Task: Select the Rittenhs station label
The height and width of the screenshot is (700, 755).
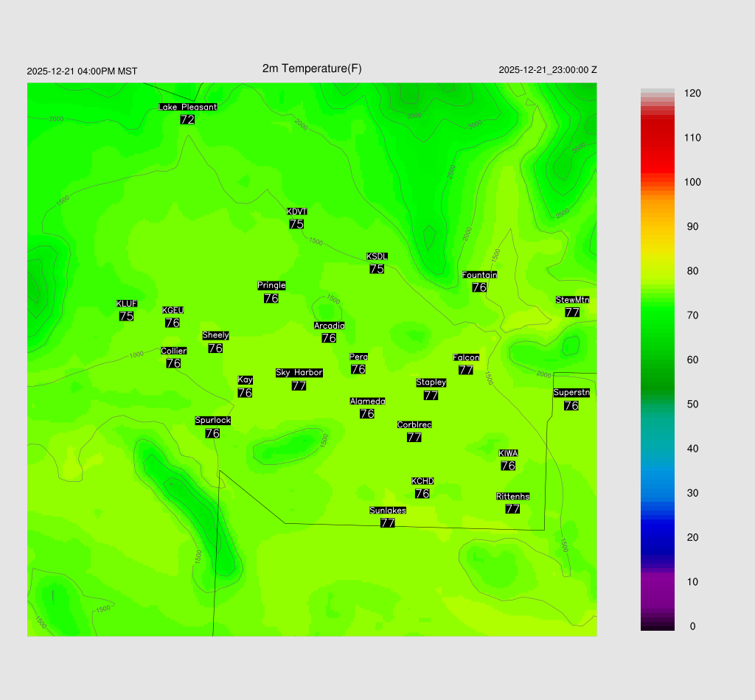Action: tap(512, 497)
